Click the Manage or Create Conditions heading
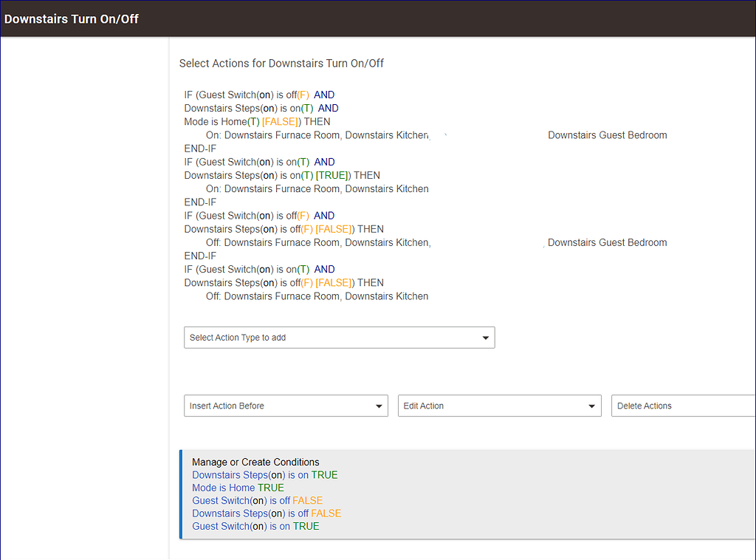 pyautogui.click(x=255, y=462)
